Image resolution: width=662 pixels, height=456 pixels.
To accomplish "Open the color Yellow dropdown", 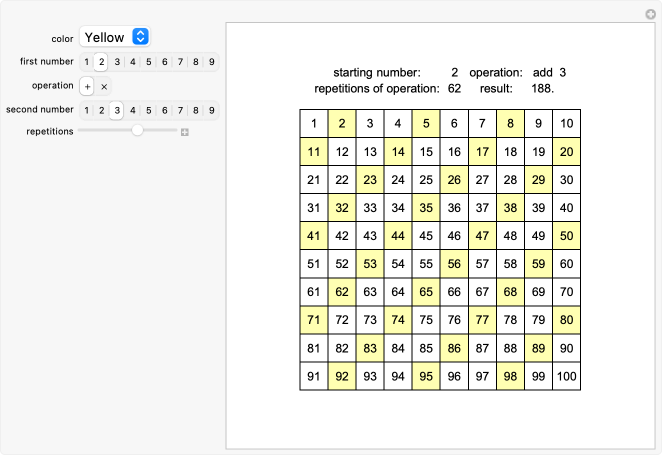I will coord(115,37).
